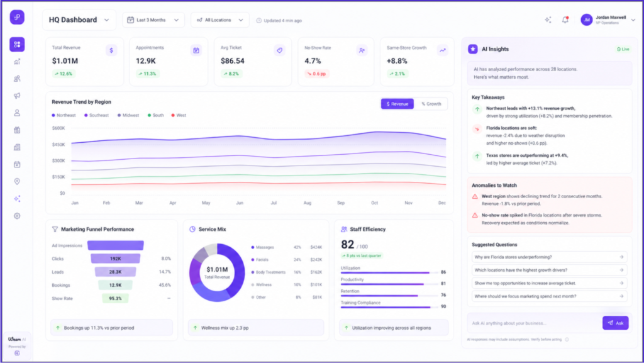Image resolution: width=644 pixels, height=363 pixels.
Task: Open the Last 3 Months date dropdown
Action: click(x=153, y=20)
